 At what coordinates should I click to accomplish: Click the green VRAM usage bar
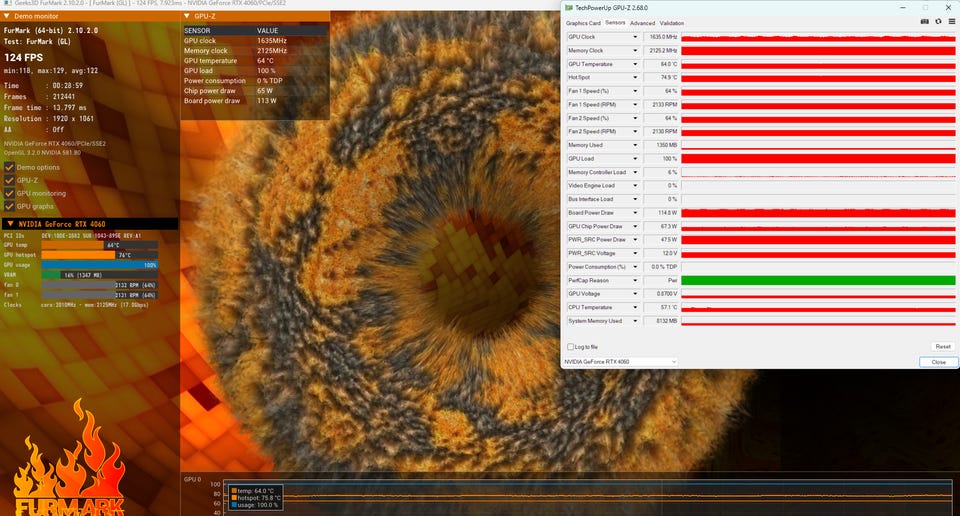(51, 275)
